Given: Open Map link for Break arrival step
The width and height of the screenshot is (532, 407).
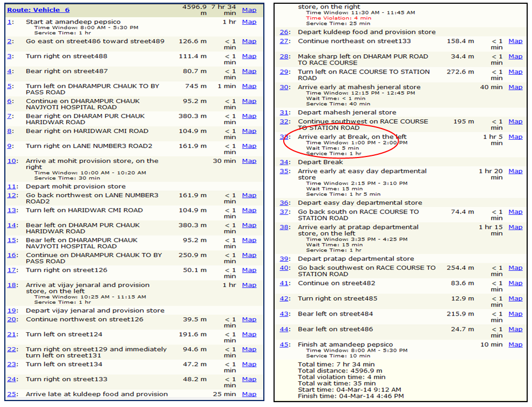Looking at the screenshot, I should tap(515, 137).
